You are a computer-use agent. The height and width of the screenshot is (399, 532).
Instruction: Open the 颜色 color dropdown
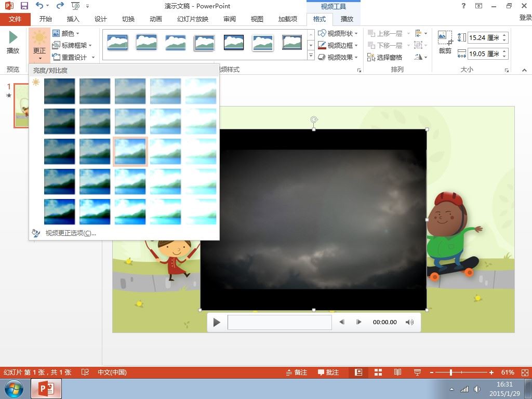[66, 33]
